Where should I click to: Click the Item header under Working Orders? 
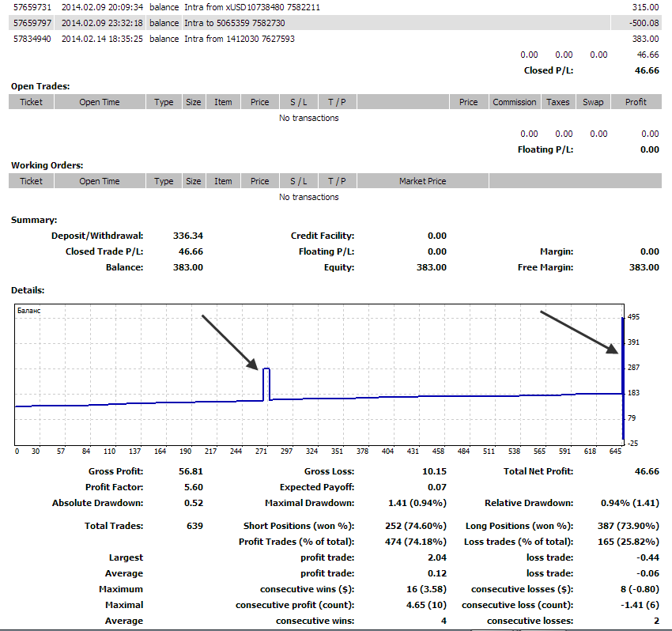pyautogui.click(x=223, y=181)
